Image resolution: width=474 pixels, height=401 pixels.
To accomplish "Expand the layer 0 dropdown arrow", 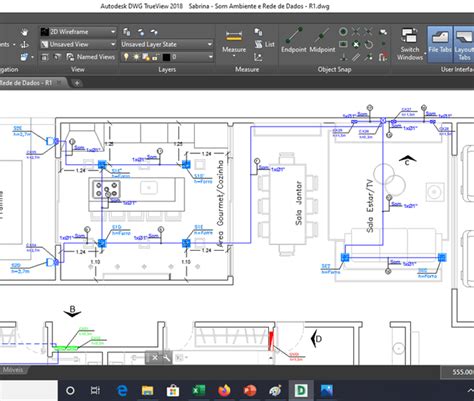I will 210,57.
